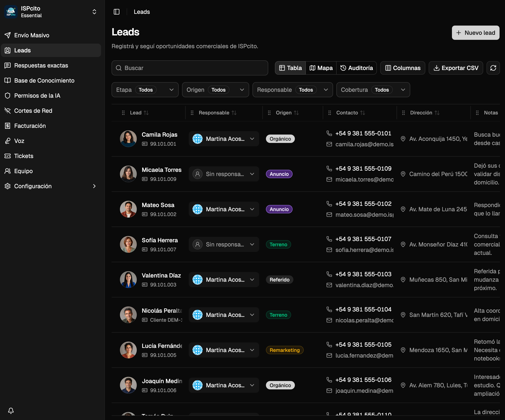Click camila.rojas email address
This screenshot has height=420, width=505.
(364, 144)
